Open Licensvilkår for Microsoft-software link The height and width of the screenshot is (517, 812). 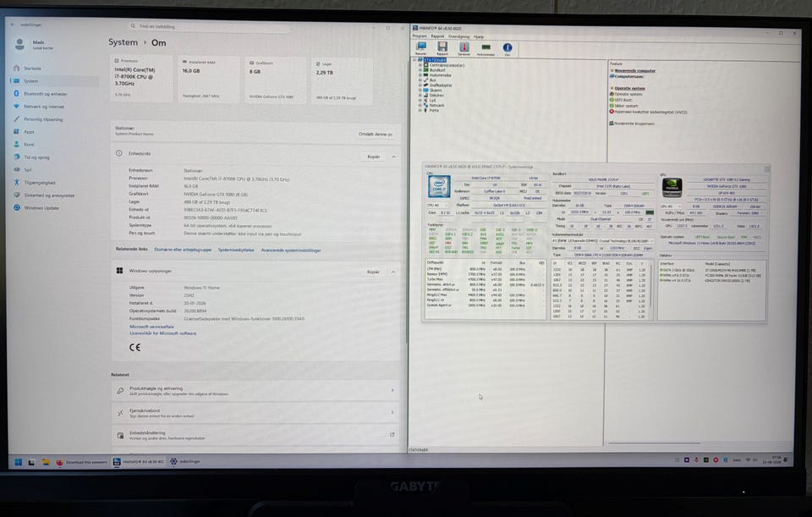pyautogui.click(x=162, y=333)
